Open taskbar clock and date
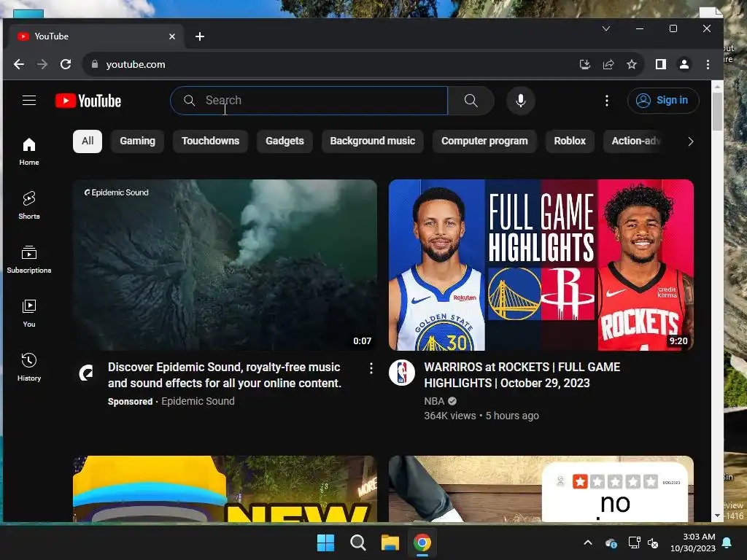 tap(693, 542)
